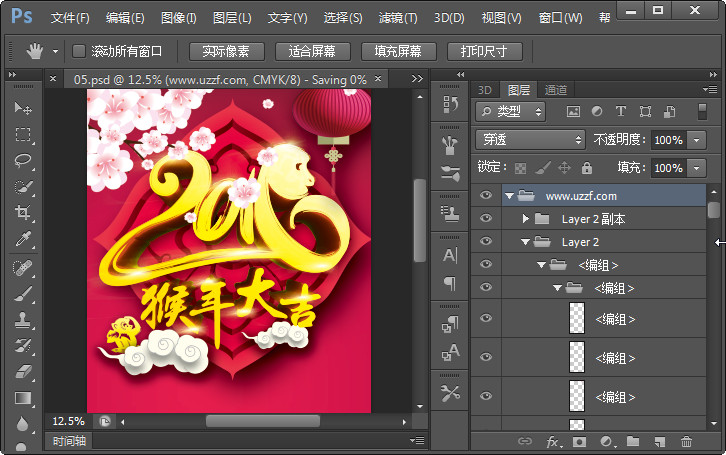726x455 pixels.
Task: Select the Blur tool
Action: [23, 424]
